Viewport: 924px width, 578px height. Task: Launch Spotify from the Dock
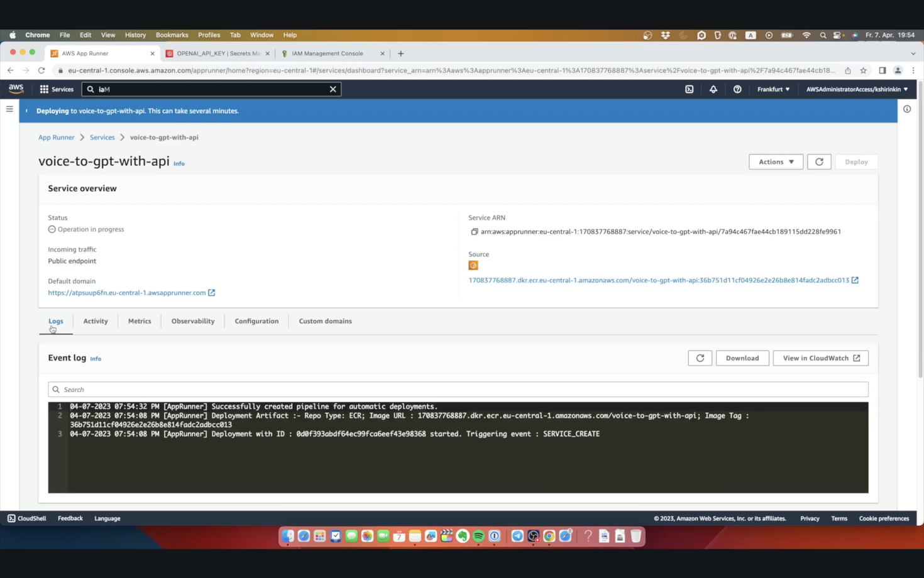click(x=478, y=536)
